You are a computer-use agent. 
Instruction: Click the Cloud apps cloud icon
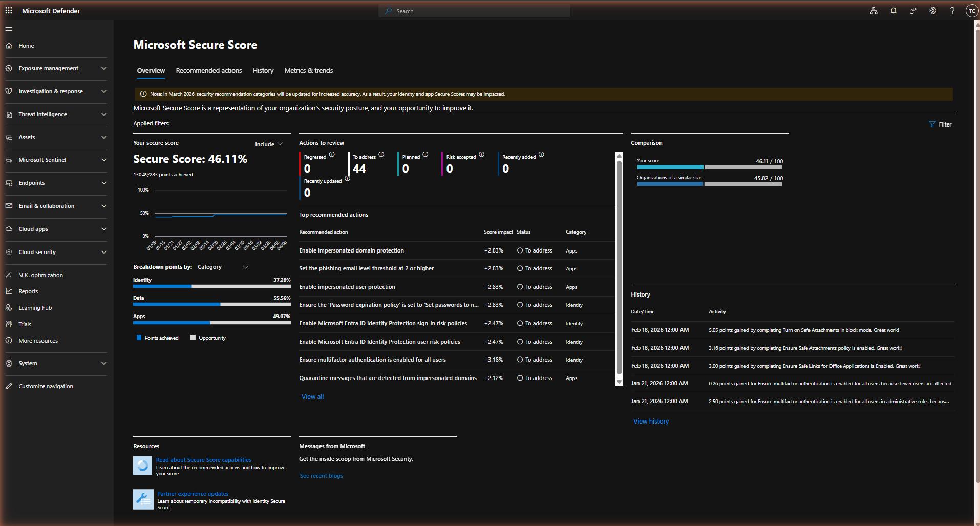pos(9,229)
